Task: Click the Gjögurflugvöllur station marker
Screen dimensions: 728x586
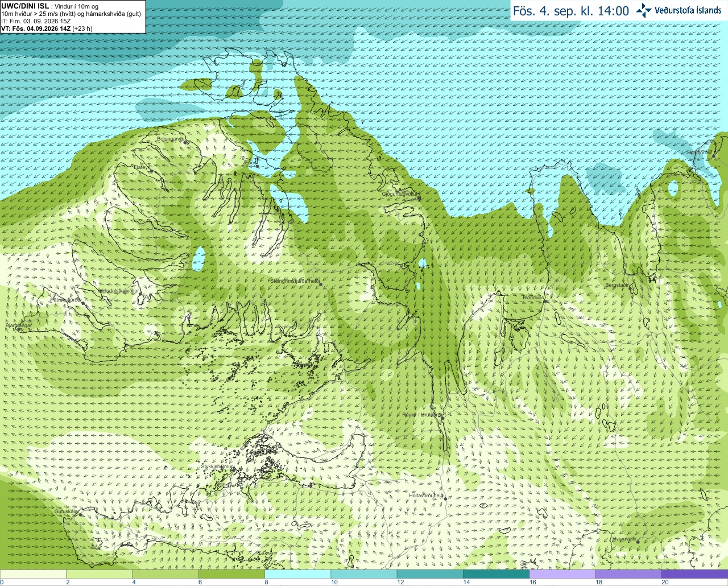Action: click(419, 197)
